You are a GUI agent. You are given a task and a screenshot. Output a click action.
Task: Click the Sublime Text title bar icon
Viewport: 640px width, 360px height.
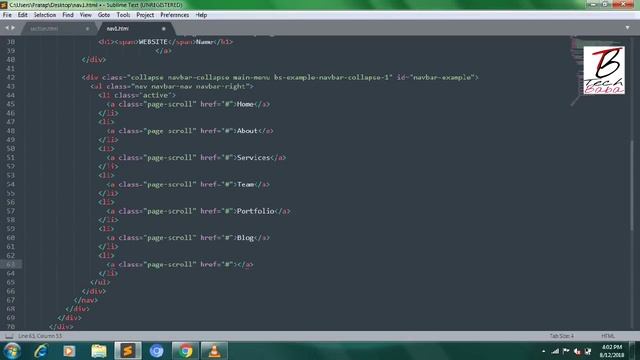point(4,5)
